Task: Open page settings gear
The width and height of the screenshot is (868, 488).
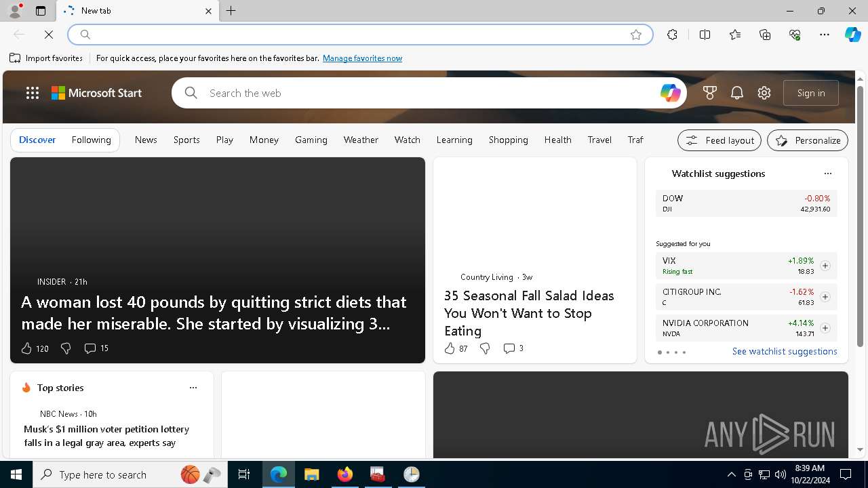Action: tap(764, 93)
